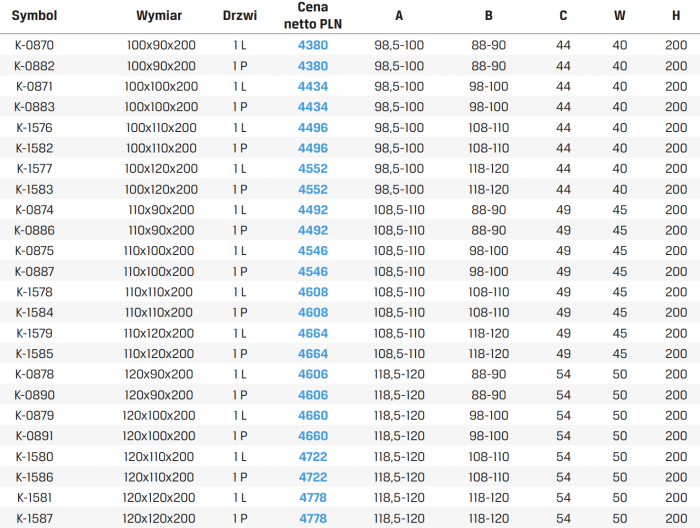Click price 4660 in K-0879 row
700x528 pixels.
tap(313, 416)
